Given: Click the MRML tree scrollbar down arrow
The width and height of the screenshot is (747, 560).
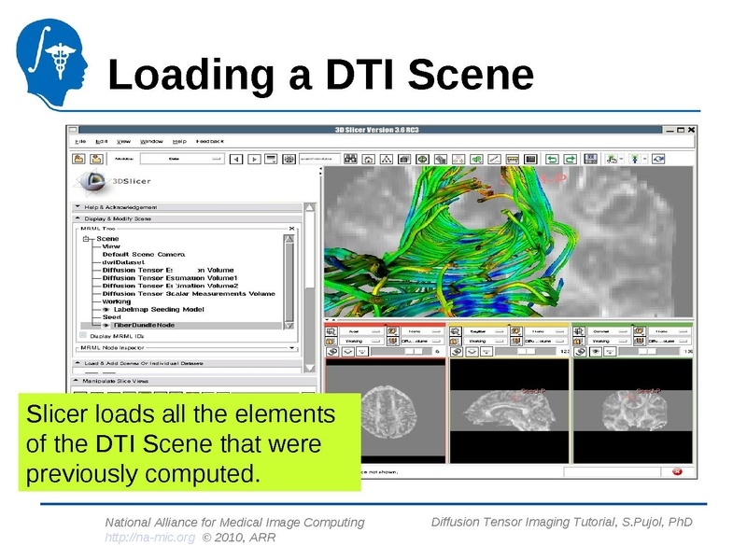Looking at the screenshot, I should click(289, 325).
